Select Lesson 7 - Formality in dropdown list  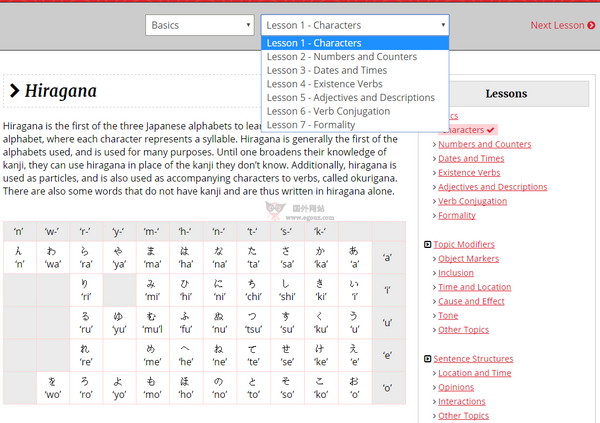(313, 125)
